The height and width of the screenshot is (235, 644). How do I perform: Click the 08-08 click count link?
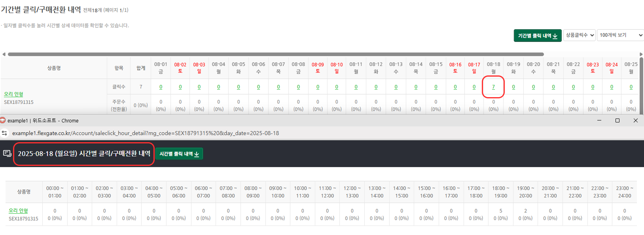pos(298,87)
